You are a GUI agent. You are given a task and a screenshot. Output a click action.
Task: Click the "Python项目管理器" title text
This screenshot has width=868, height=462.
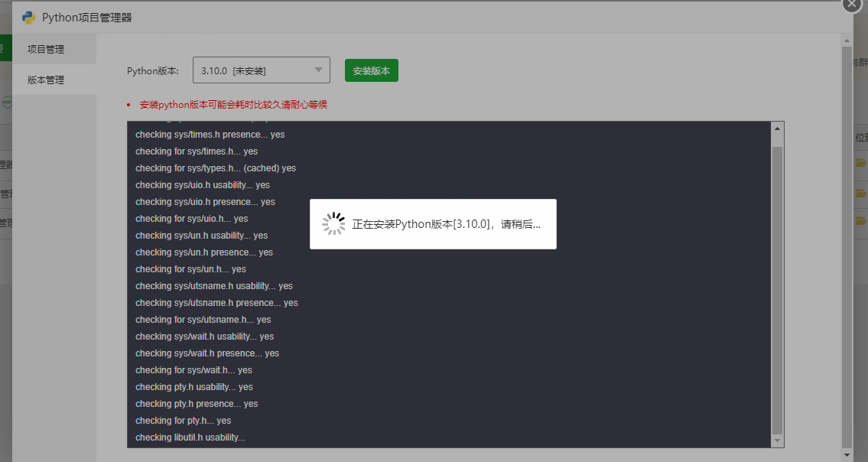[87, 18]
